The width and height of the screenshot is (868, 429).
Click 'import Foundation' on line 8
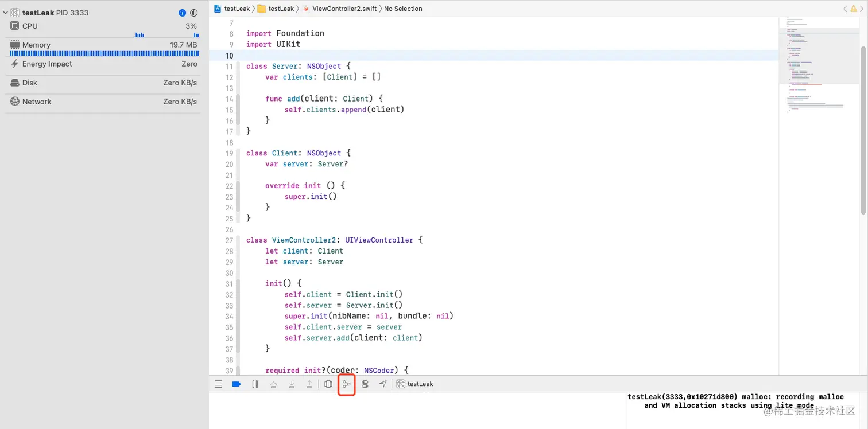coord(285,34)
